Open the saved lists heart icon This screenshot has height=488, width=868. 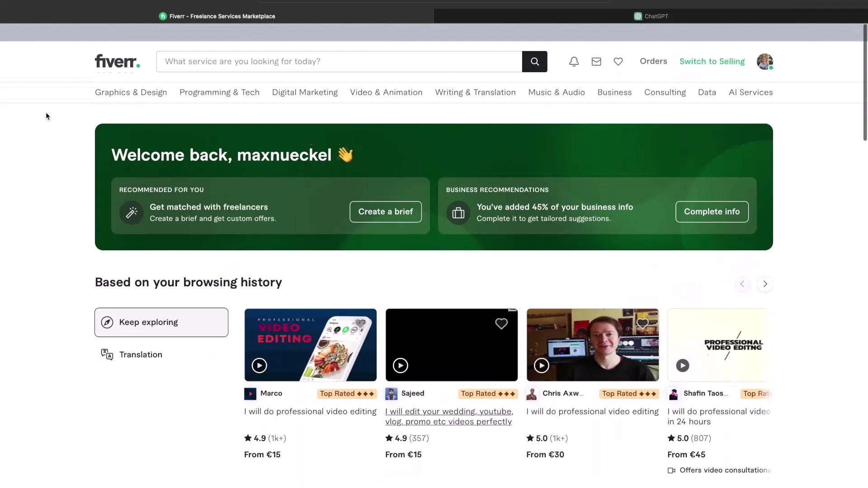pos(618,61)
